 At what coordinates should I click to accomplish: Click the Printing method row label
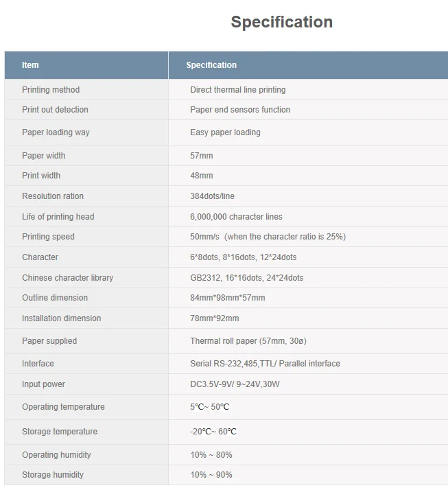tap(51, 90)
